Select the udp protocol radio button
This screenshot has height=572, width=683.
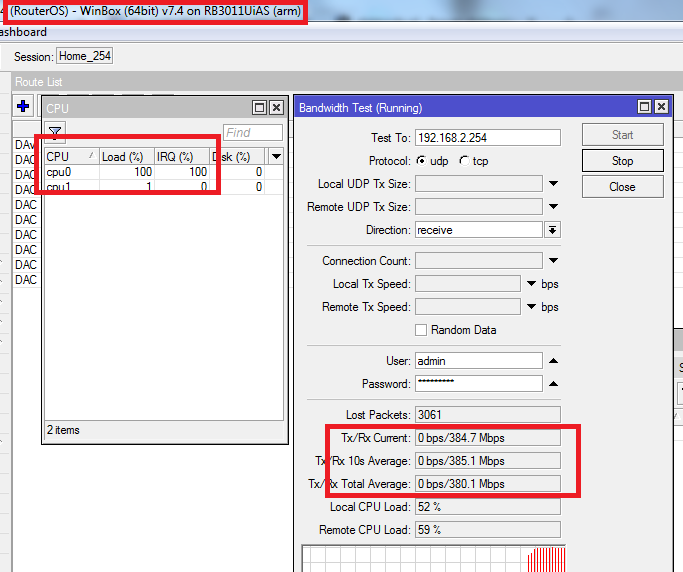(421, 161)
